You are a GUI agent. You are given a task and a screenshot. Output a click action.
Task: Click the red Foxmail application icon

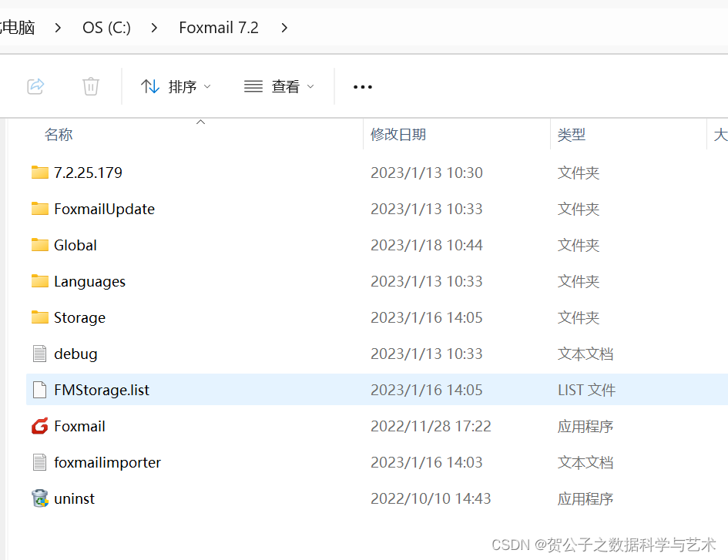click(x=40, y=426)
